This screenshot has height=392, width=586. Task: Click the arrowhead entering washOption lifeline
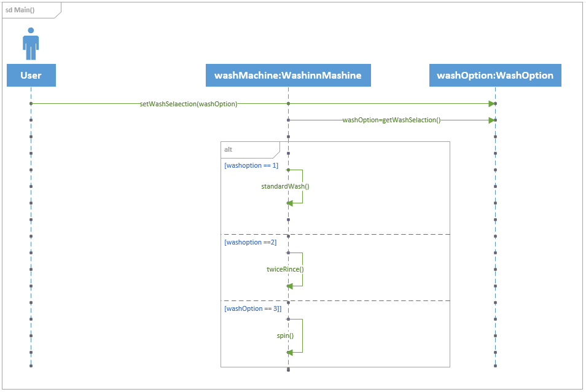[491, 120]
